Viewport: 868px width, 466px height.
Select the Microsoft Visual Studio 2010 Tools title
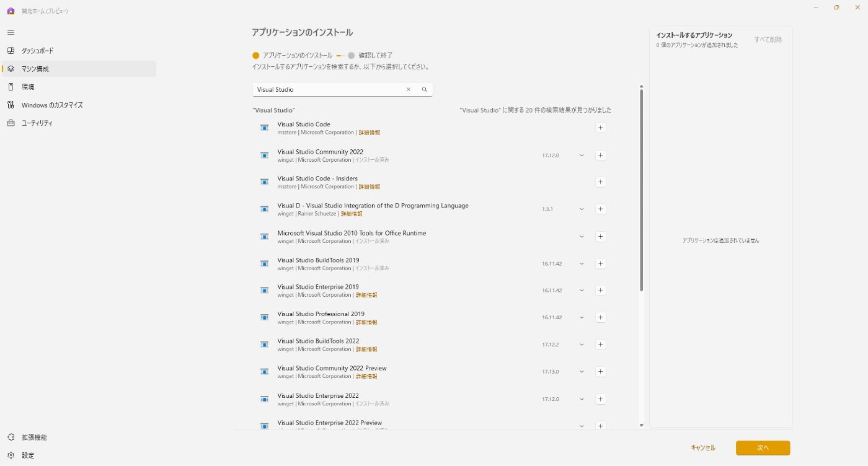tap(352, 233)
